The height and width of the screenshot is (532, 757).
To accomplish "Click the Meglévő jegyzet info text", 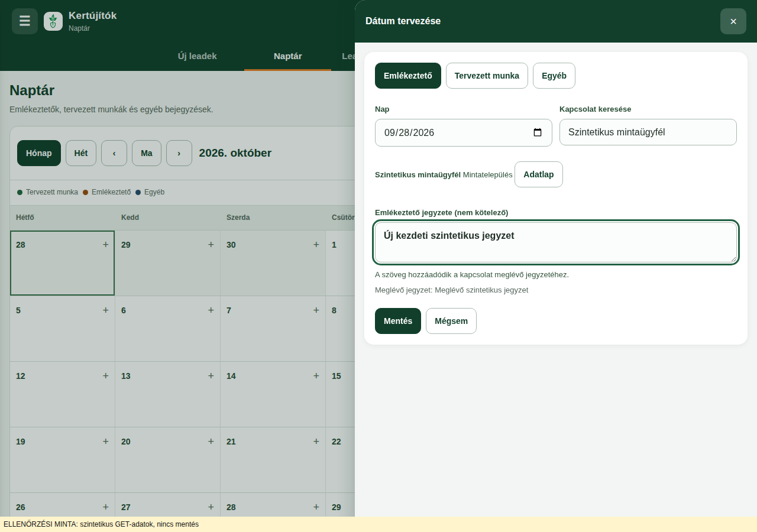I will (451, 290).
